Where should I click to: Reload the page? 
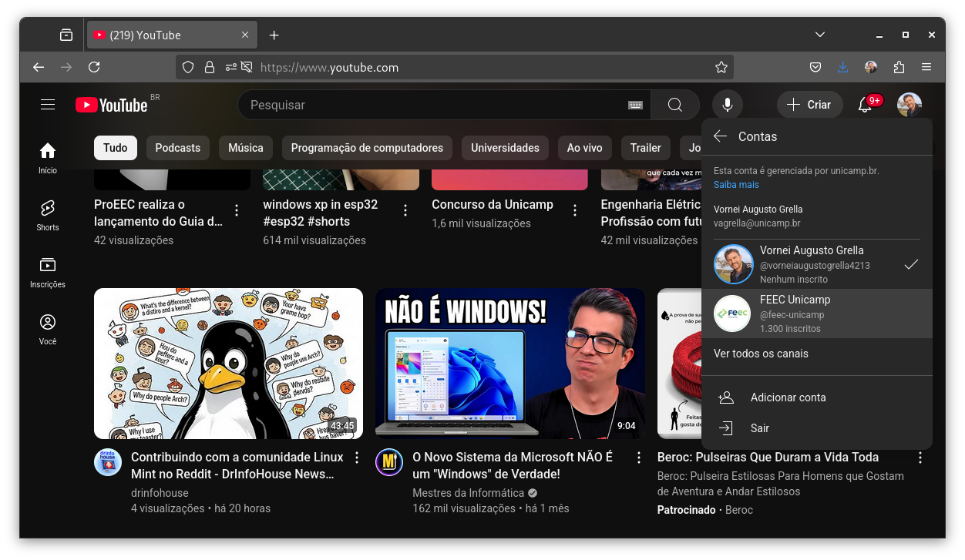[94, 67]
